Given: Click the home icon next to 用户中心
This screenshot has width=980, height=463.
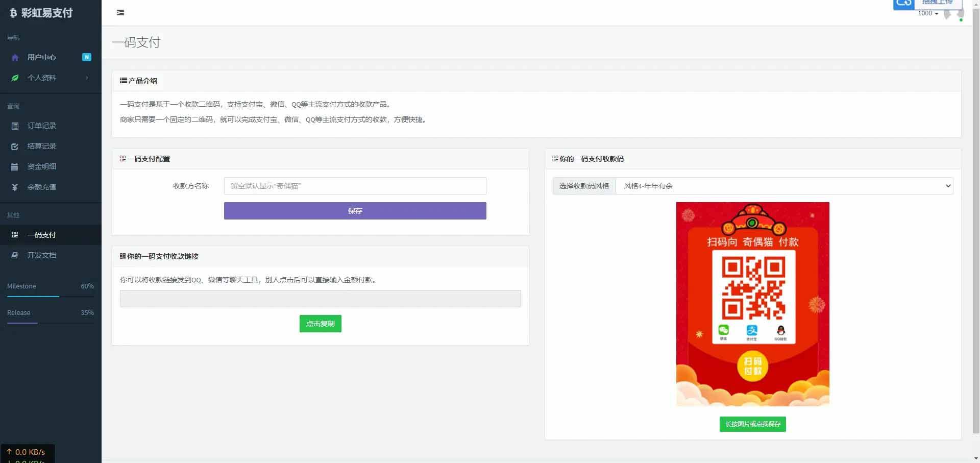Looking at the screenshot, I should pyautogui.click(x=15, y=58).
